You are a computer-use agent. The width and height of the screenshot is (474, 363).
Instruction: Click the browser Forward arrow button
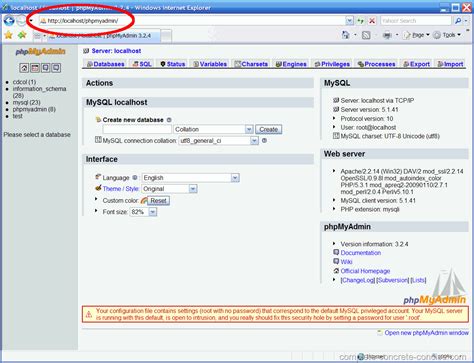click(x=21, y=21)
